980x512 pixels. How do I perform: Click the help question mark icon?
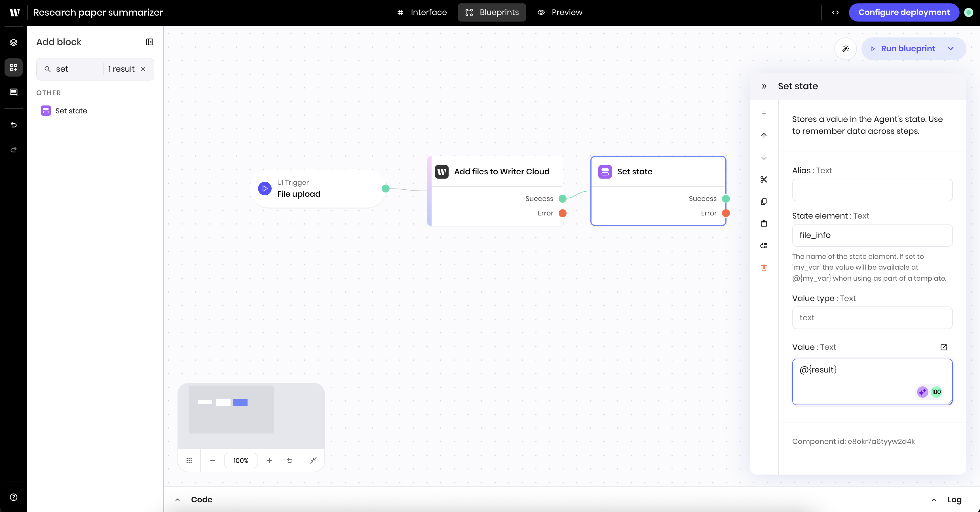[14, 497]
